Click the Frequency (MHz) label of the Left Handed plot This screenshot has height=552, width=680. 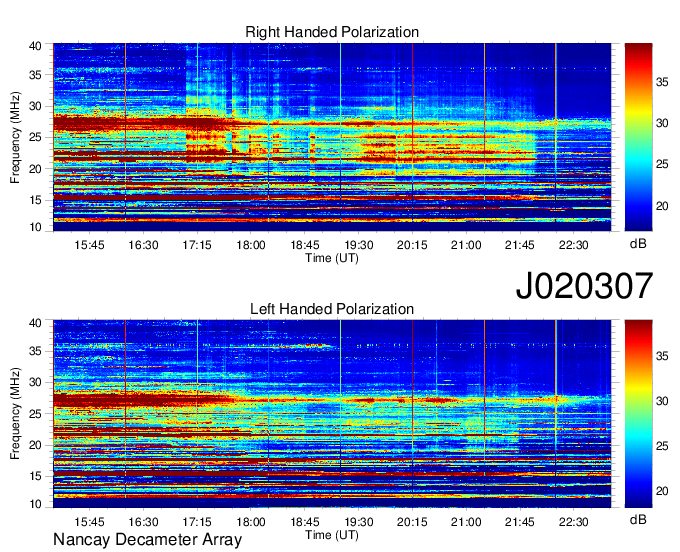(15, 414)
